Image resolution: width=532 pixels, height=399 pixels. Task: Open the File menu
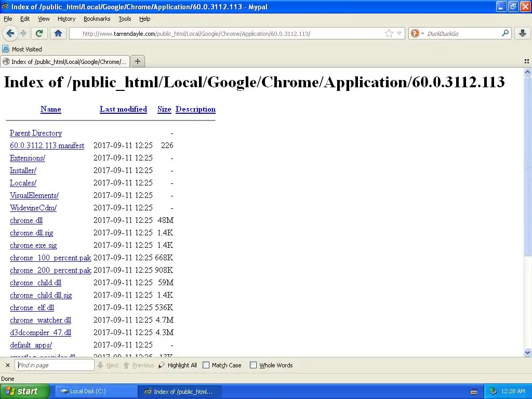pos(8,19)
